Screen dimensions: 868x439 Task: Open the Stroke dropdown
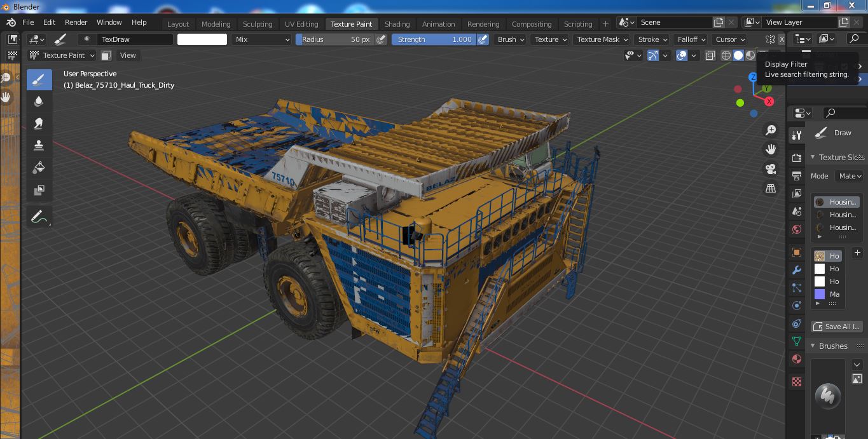653,39
